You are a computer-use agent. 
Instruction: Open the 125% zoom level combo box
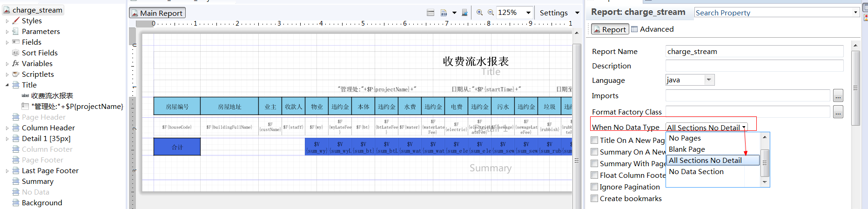(515, 13)
